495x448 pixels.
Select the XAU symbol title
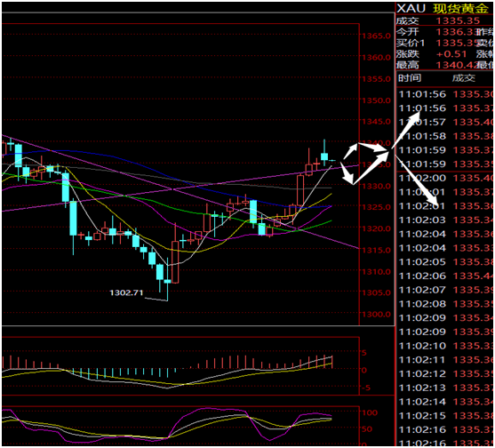pyautogui.click(x=411, y=9)
